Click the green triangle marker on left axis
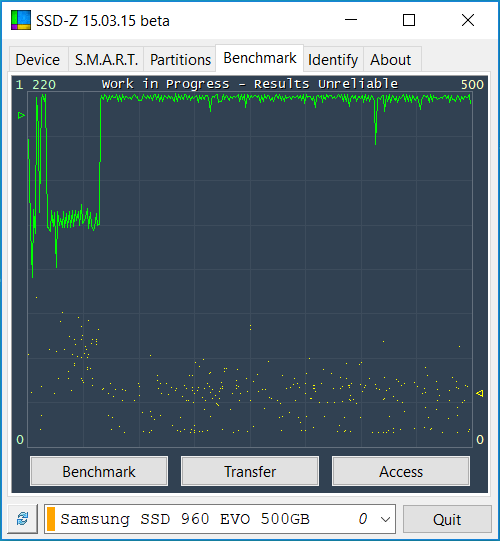 tap(21, 115)
